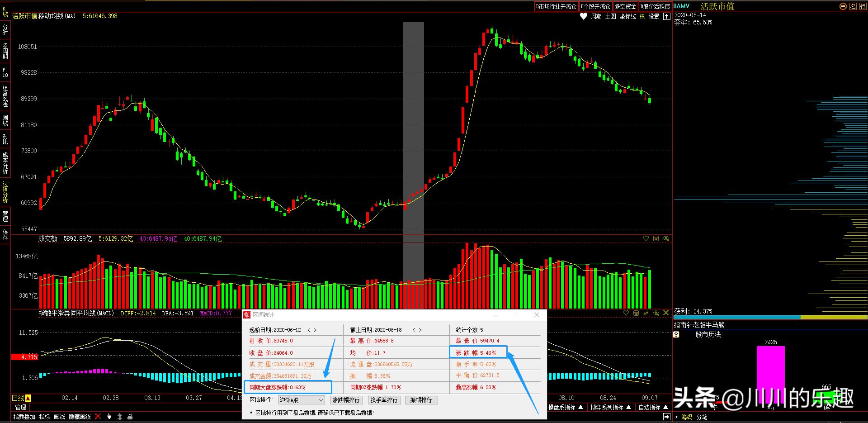868x423 pixels.
Task: Open the volume panel window icon
Action: click(656, 238)
